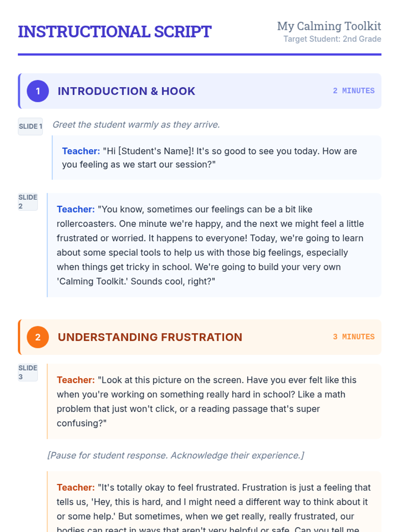Select the SLIDE 3 label badge
399x532 pixels.
point(28,372)
